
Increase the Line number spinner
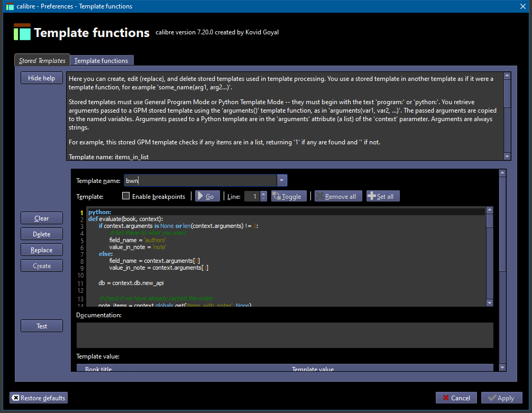coord(263,194)
